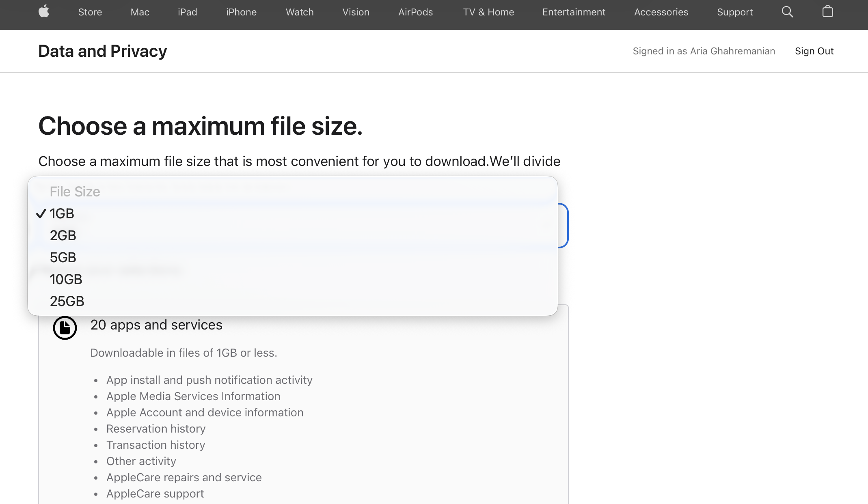Open the shopping bag icon
Image resolution: width=868 pixels, height=504 pixels.
click(827, 12)
